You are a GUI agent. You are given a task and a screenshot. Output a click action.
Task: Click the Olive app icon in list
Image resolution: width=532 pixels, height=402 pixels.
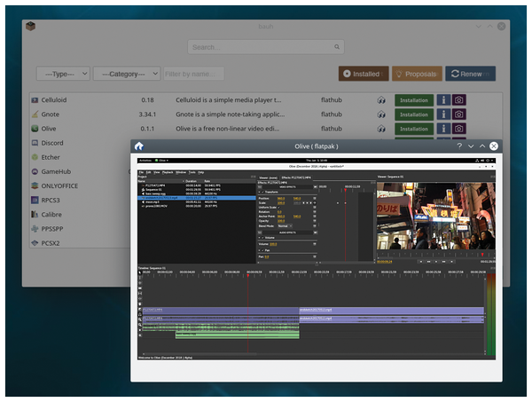click(35, 129)
